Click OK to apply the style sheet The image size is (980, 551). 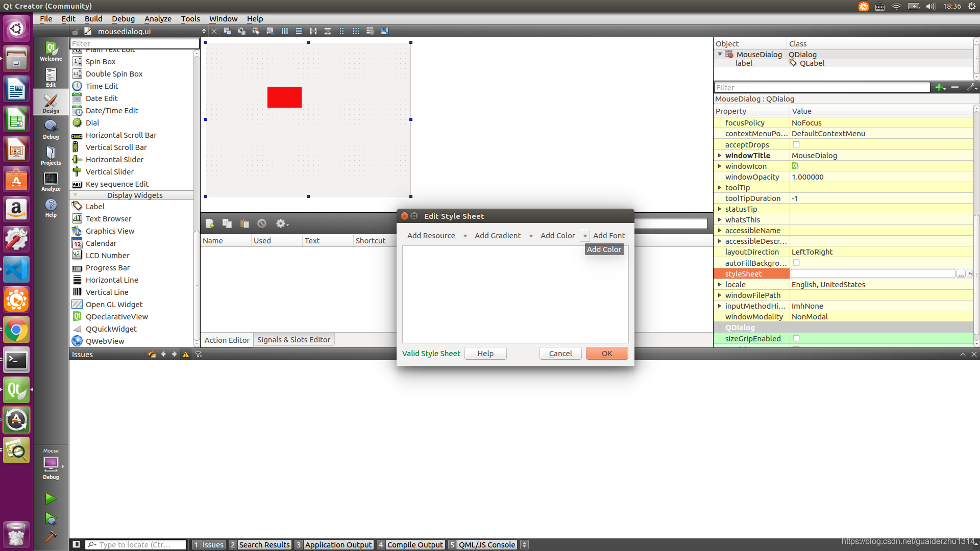point(606,353)
